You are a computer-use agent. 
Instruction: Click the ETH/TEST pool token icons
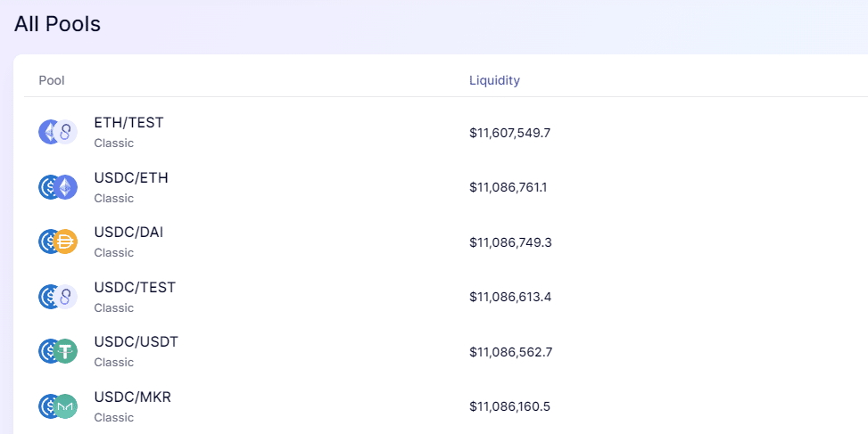(58, 132)
